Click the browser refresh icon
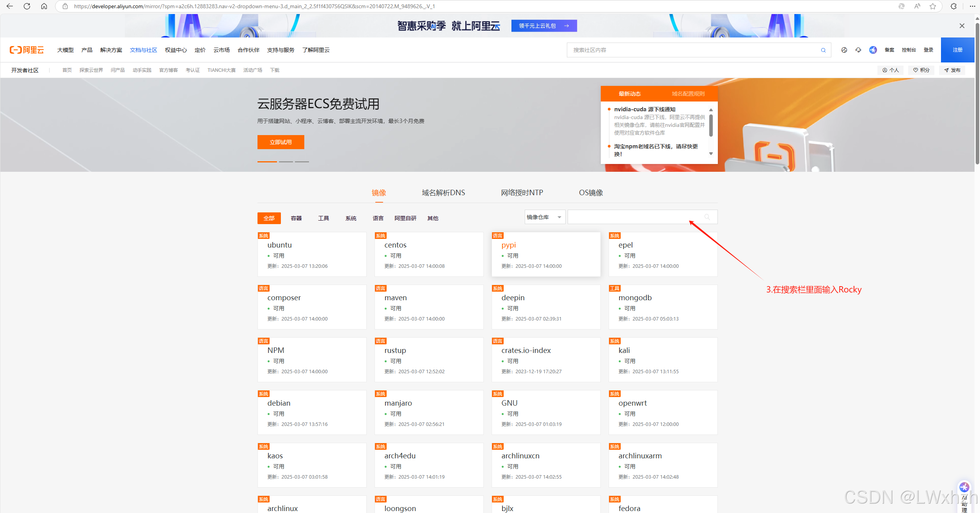This screenshot has width=980, height=513. (x=27, y=6)
